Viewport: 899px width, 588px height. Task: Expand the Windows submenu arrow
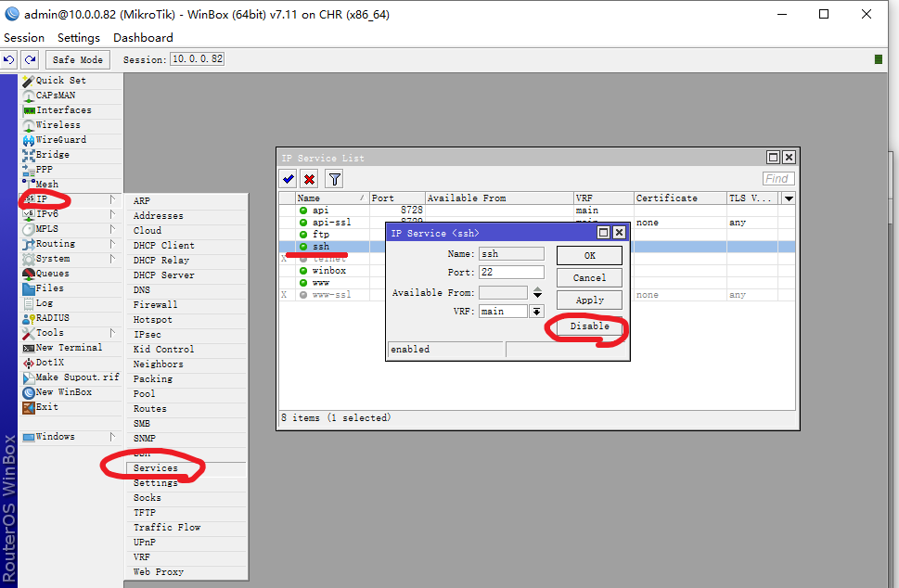[x=112, y=437]
